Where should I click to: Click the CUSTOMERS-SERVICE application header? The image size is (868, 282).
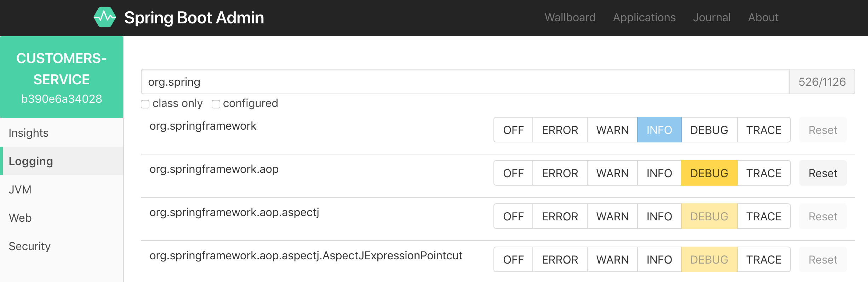(62, 77)
